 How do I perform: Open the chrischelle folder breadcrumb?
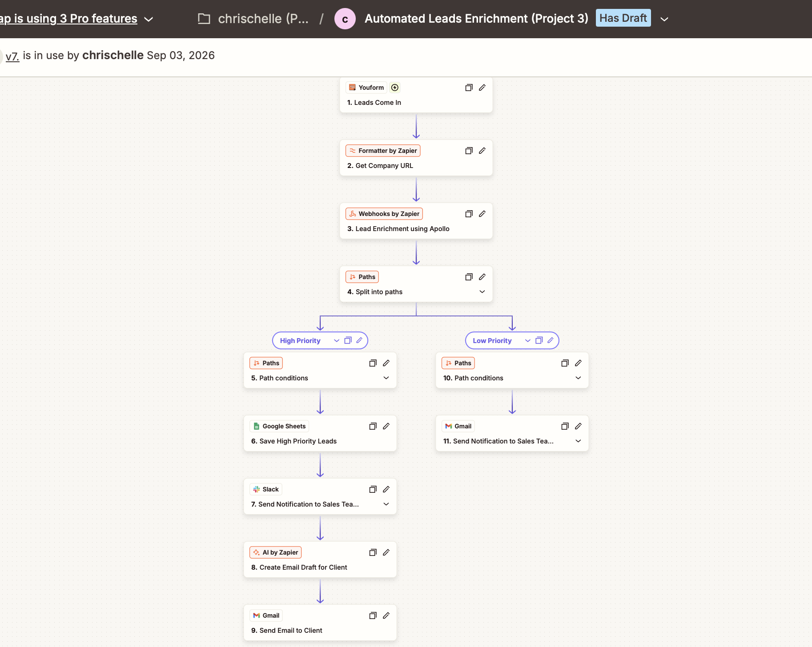click(263, 19)
